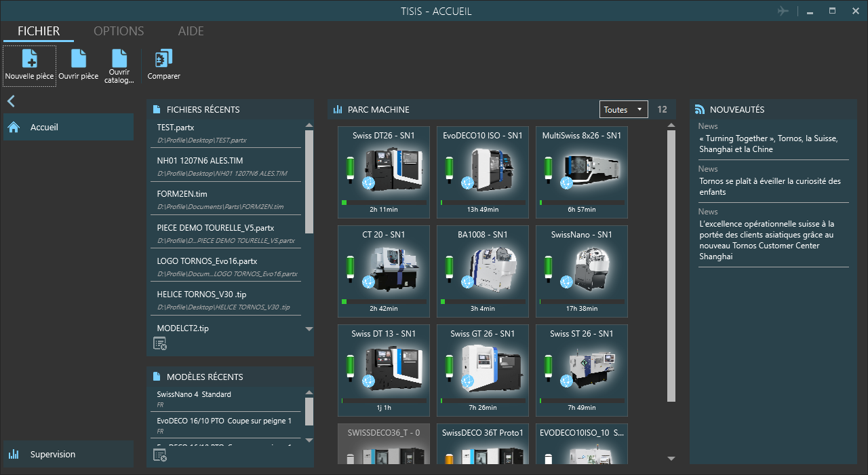Click the Ouvrir catalogue icon
Image resolution: width=868 pixels, height=475 pixels.
tap(119, 59)
